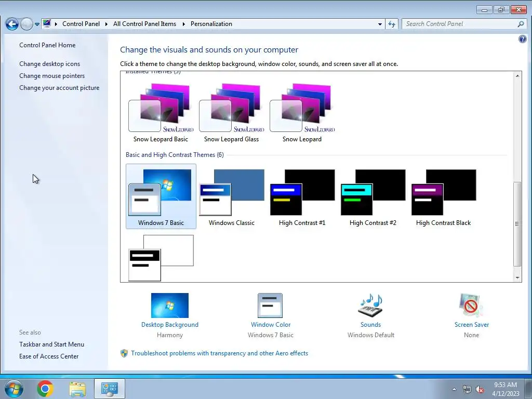This screenshot has height=399, width=532.
Task: Click the Desktop Background link text
Action: (x=170, y=325)
